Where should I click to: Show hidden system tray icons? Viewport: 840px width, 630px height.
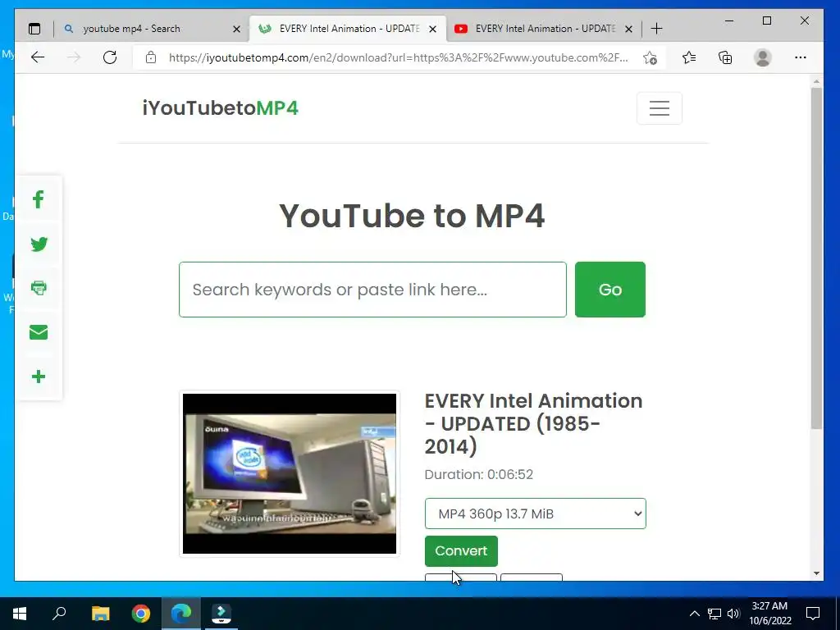pos(694,614)
